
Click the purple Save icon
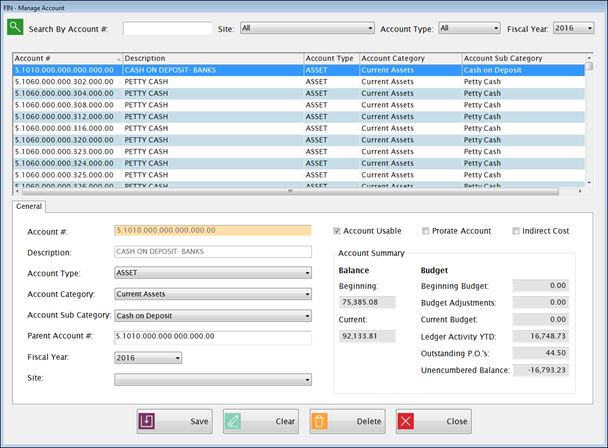click(147, 421)
